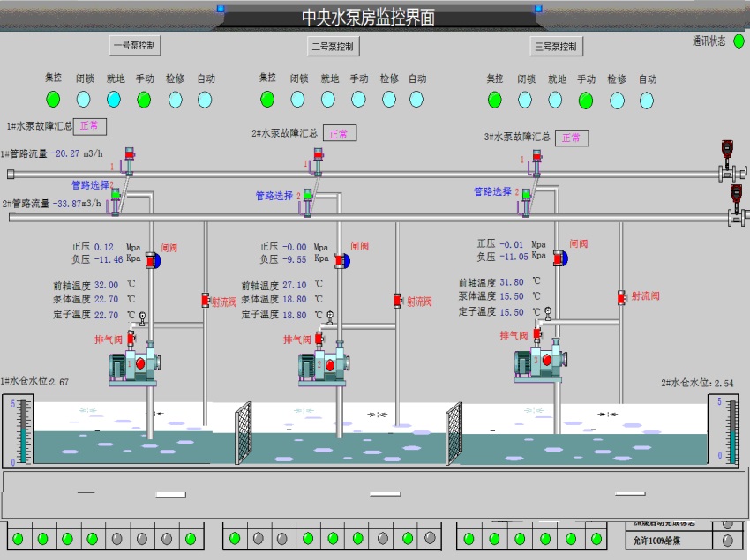Click the top-right red flow meter
Image resolution: width=750 pixels, height=560 pixels.
728,150
